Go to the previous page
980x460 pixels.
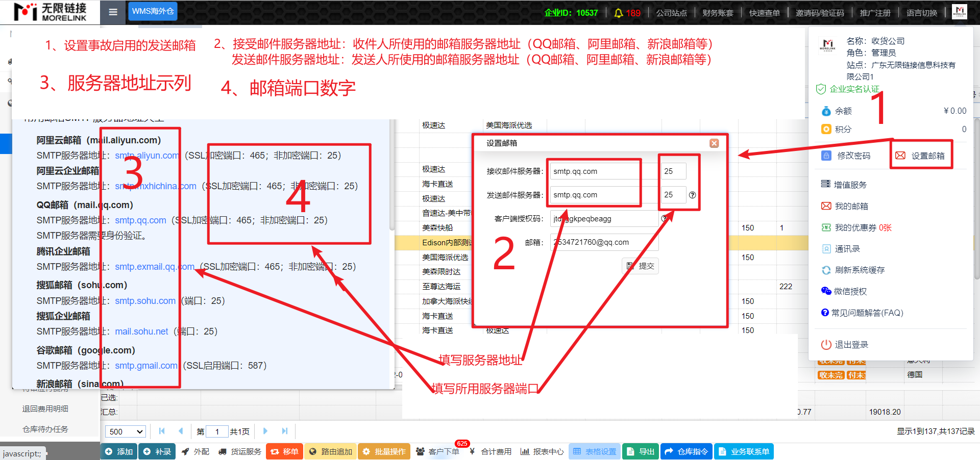point(181,431)
